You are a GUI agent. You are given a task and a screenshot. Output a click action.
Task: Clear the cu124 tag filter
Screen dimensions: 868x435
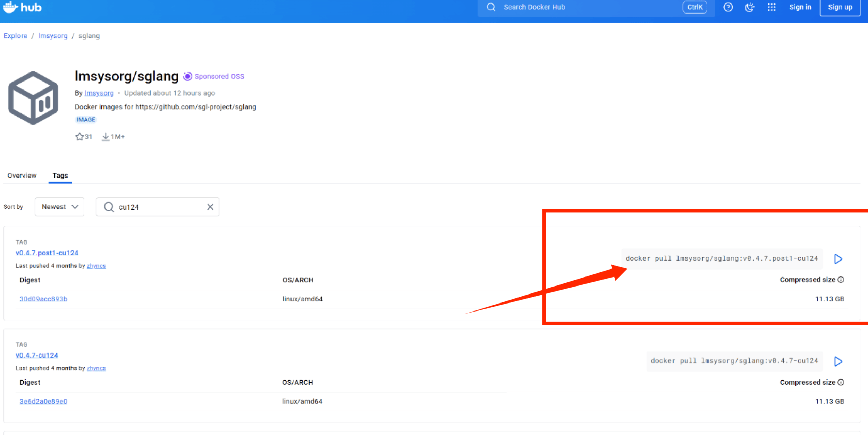210,207
